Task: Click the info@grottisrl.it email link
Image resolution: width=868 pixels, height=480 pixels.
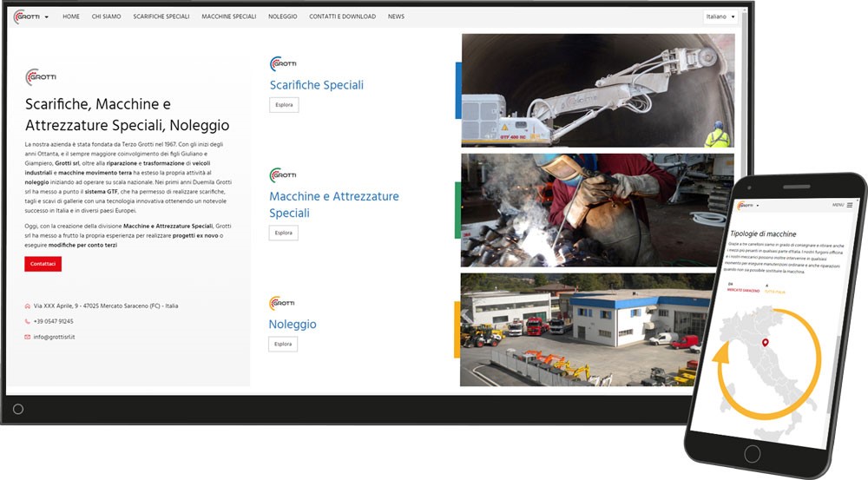Action: pyautogui.click(x=55, y=337)
